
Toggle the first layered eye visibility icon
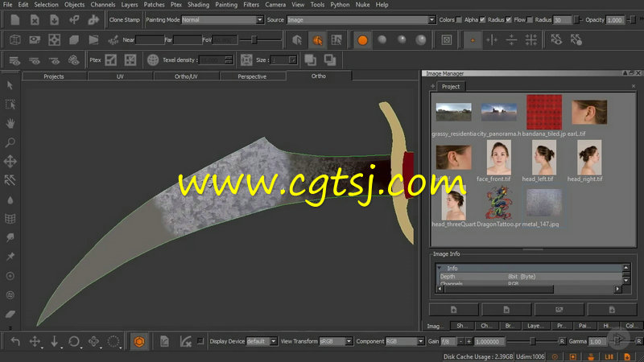pos(14,60)
